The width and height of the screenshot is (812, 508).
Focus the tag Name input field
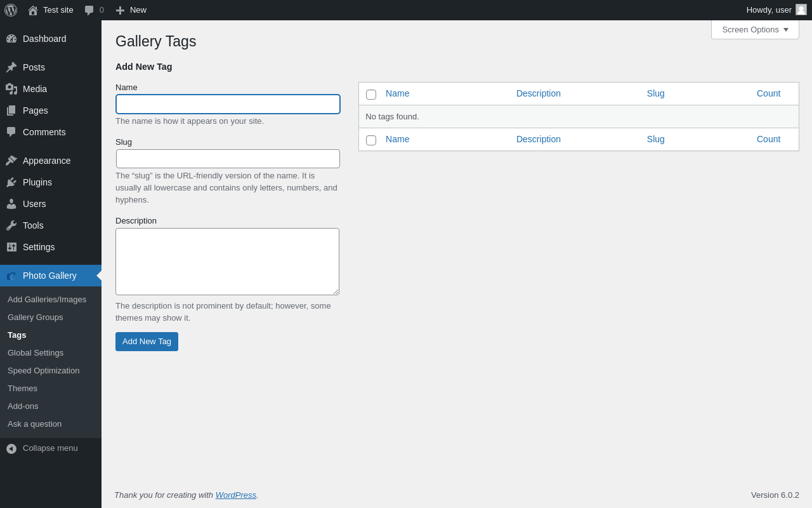(x=228, y=104)
